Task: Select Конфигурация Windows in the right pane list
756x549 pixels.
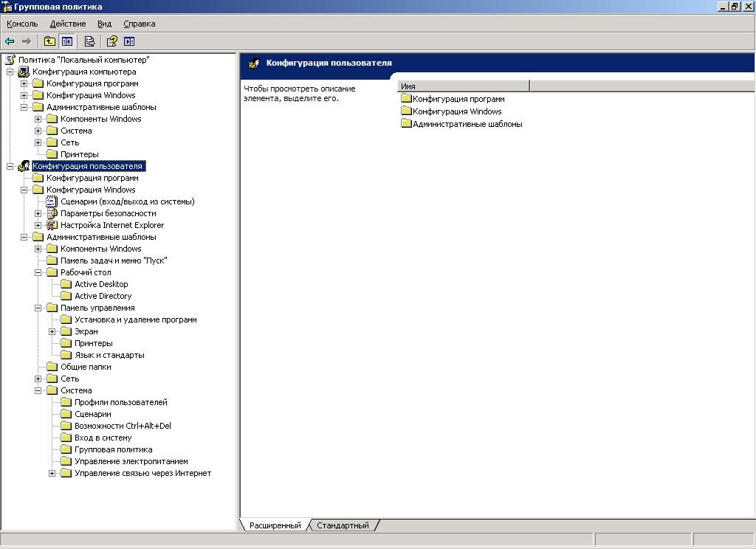Action: (x=457, y=111)
